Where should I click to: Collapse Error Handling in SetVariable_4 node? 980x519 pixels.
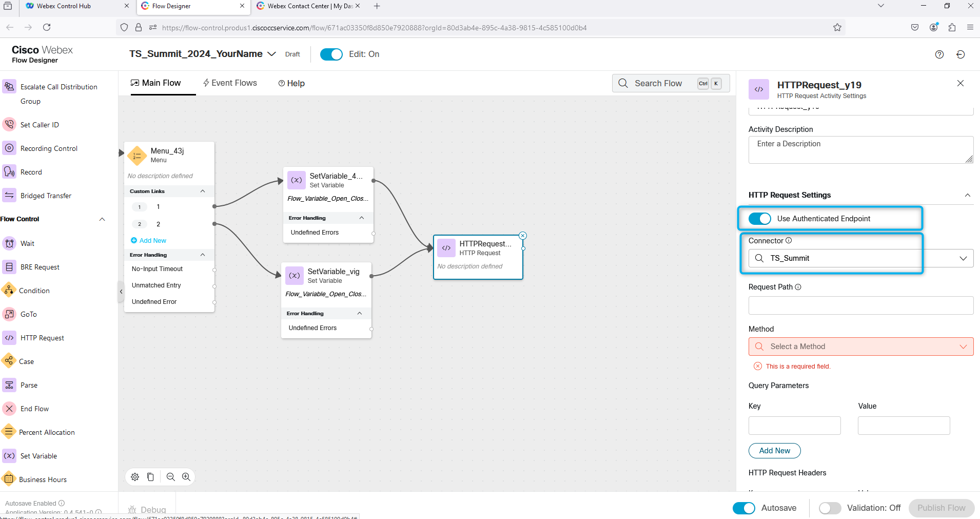[x=362, y=218]
